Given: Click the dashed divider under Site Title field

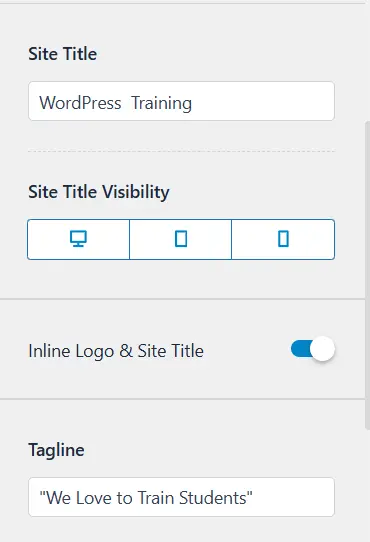Looking at the screenshot, I should [181, 151].
